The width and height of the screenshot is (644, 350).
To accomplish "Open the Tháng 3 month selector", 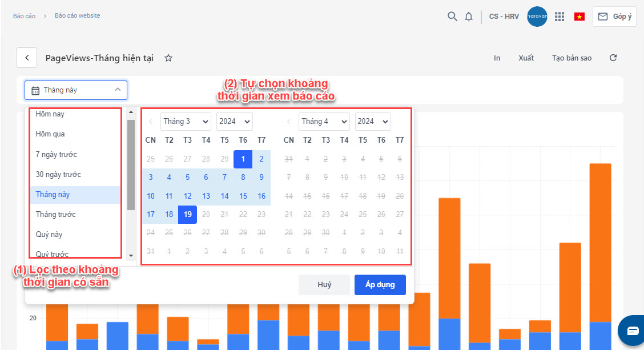I will point(186,122).
